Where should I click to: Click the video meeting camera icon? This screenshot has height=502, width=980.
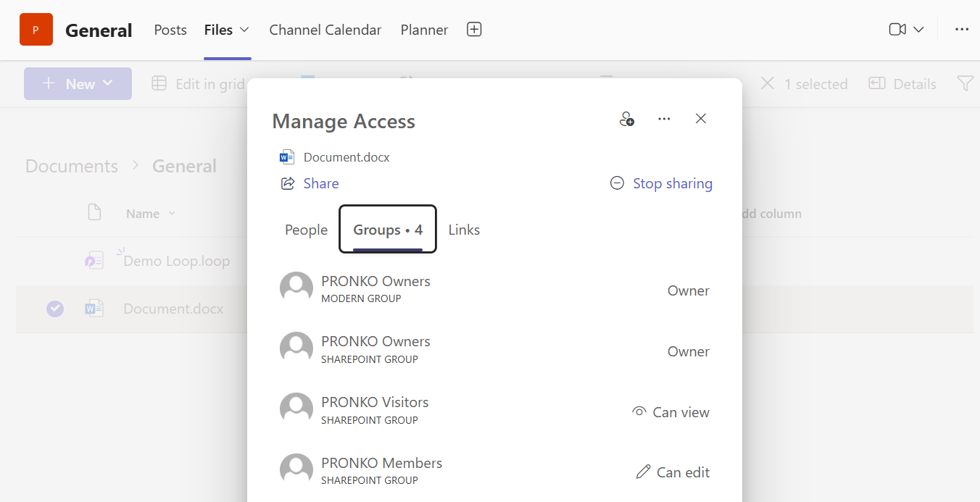click(897, 30)
